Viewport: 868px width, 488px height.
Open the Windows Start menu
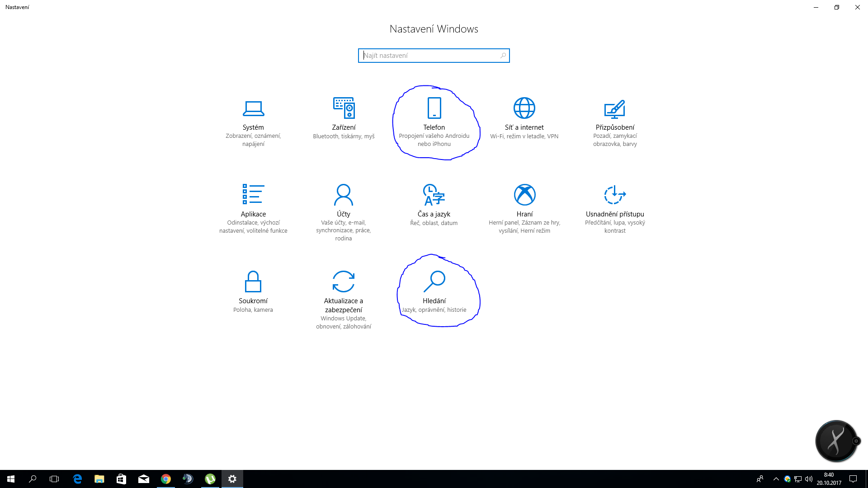click(x=11, y=479)
